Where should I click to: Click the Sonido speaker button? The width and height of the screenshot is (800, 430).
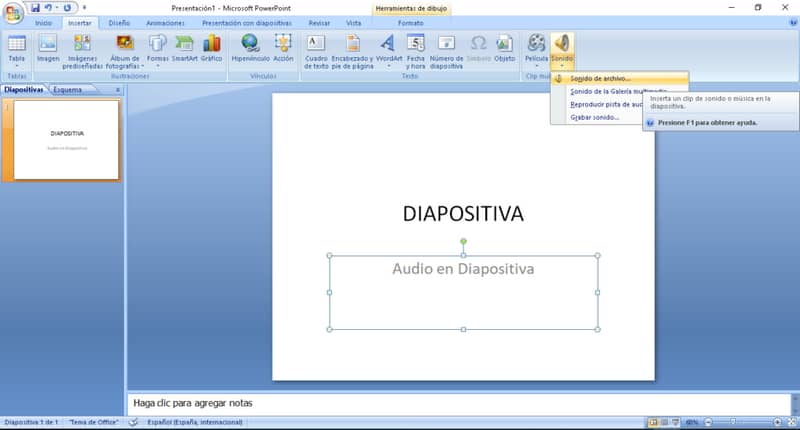pyautogui.click(x=562, y=50)
